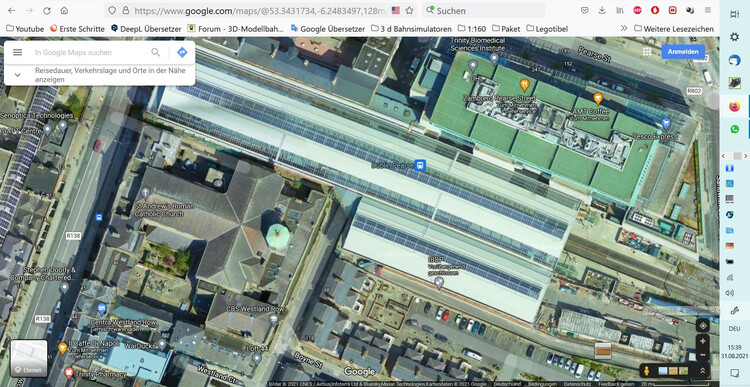
Task: Bookmark this page with the star
Action: click(x=409, y=10)
